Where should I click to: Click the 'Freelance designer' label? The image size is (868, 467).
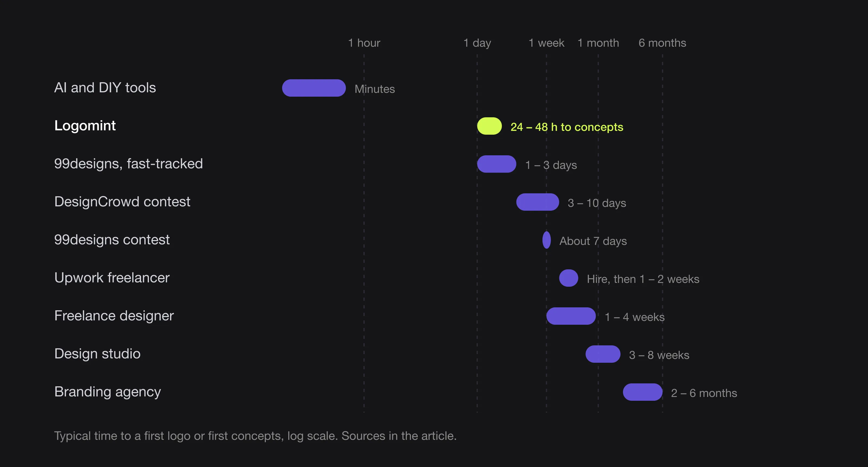click(114, 316)
